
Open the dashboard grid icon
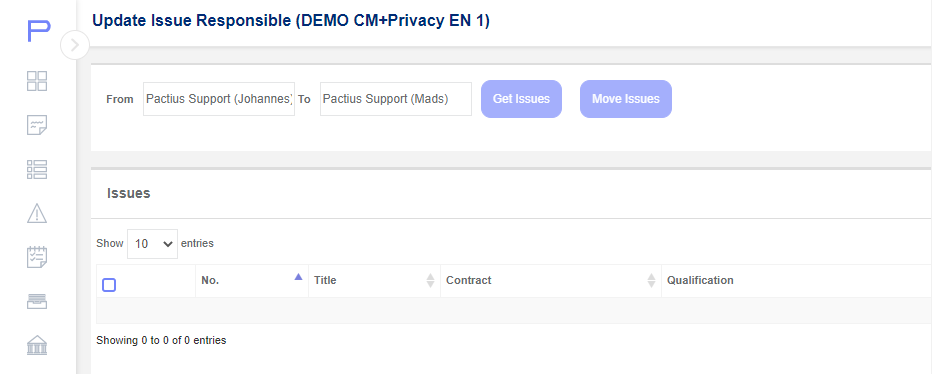(x=37, y=81)
